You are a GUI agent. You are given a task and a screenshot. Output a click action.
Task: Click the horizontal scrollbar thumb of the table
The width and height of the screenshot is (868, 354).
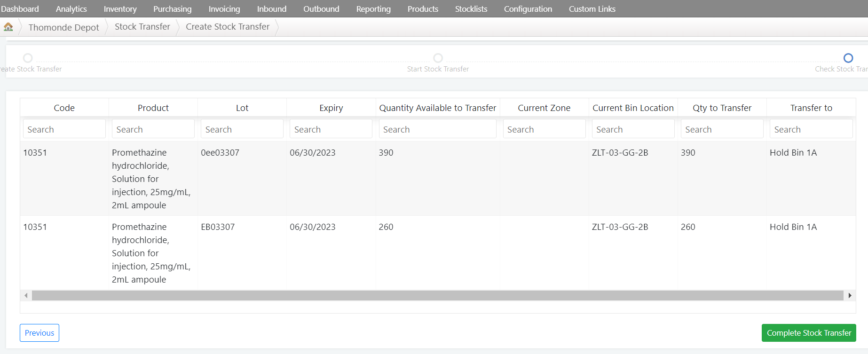coord(437,295)
